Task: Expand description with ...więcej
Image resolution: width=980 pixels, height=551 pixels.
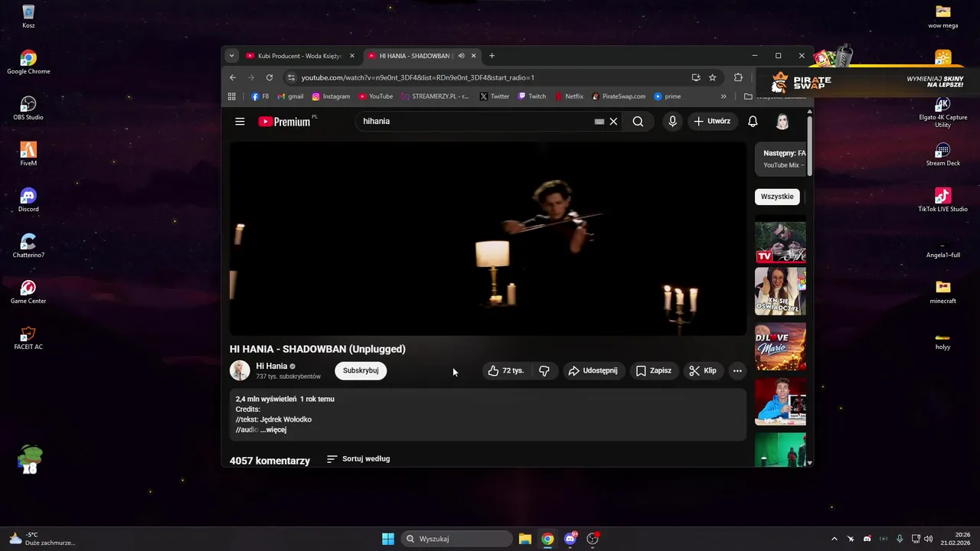Action: point(273,430)
